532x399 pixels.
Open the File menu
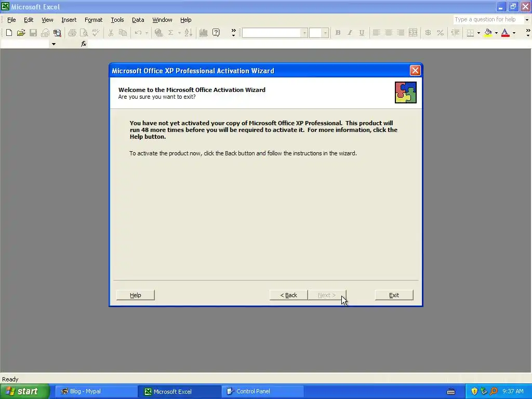click(x=11, y=20)
